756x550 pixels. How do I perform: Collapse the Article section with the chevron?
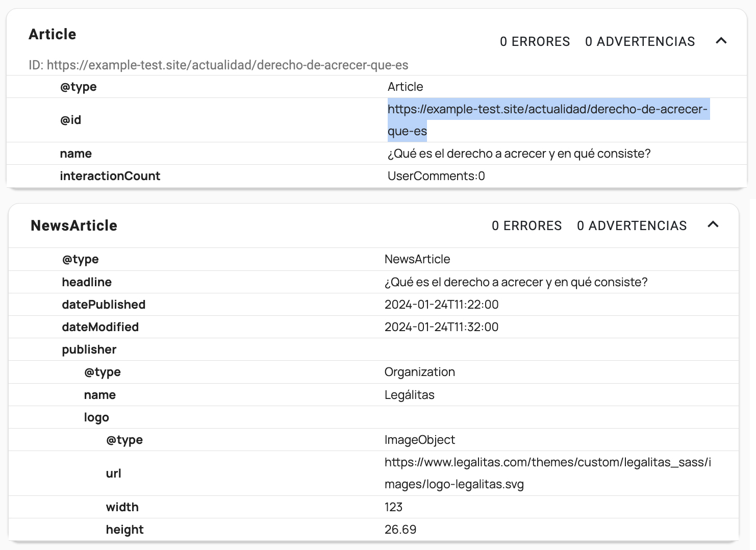[721, 41]
